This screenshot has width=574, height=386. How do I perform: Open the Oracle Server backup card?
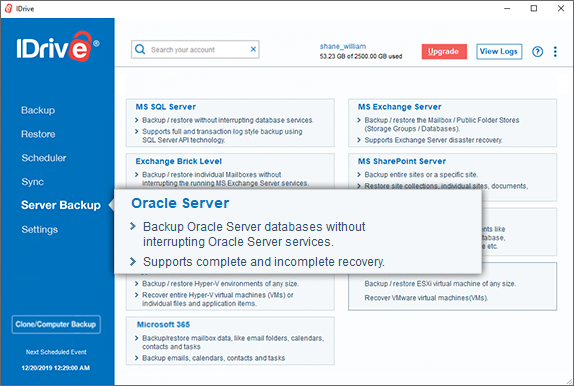298,231
